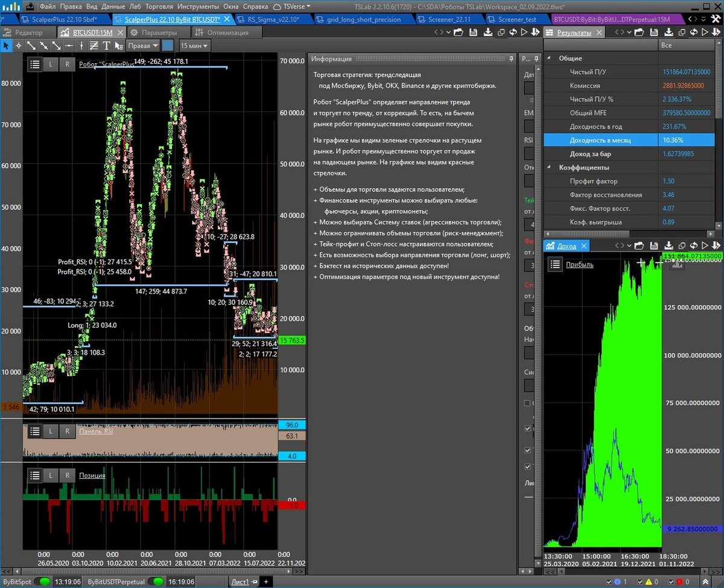Viewport: 724px width, 588px height.
Task: Click the Прибыль chart label
Action: pos(579,264)
